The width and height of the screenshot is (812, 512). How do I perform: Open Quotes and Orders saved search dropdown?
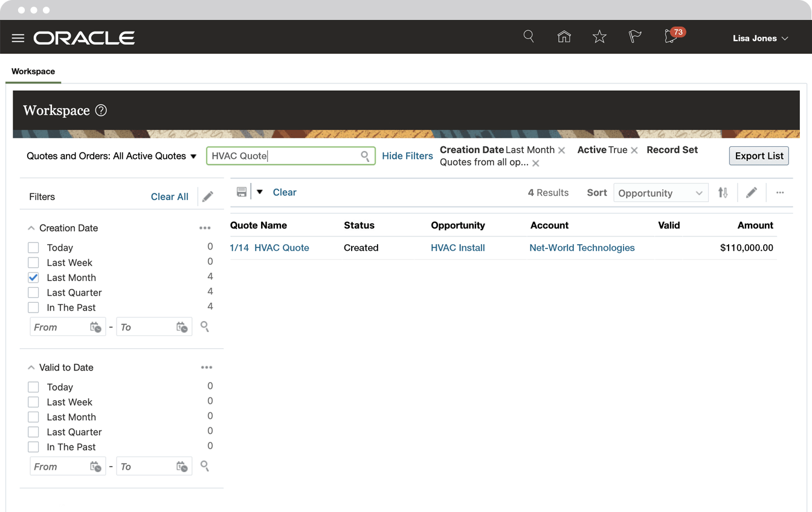click(x=112, y=156)
